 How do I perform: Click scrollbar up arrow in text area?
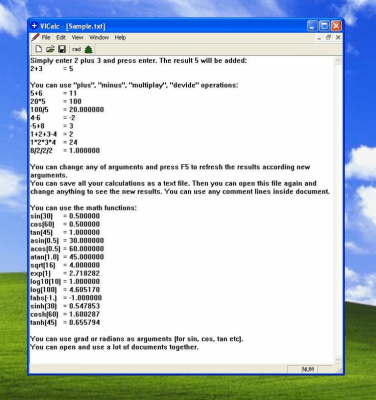pos(337,61)
